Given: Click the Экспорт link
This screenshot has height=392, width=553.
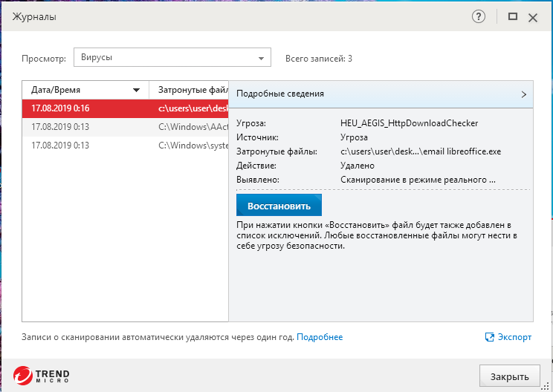Looking at the screenshot, I should point(514,337).
